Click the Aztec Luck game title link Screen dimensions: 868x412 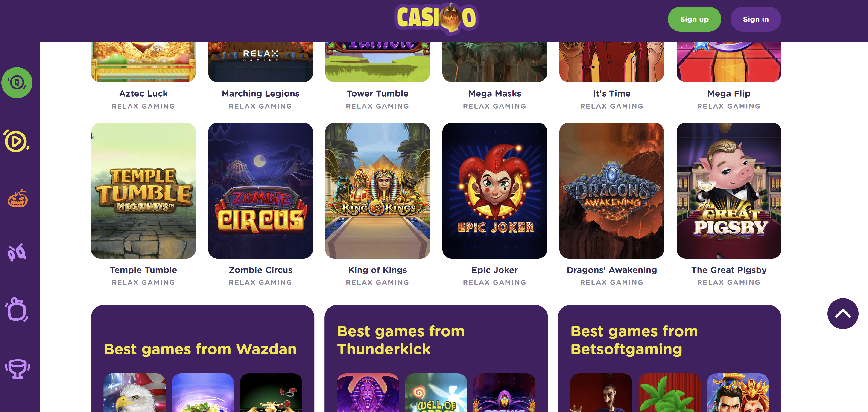(143, 94)
